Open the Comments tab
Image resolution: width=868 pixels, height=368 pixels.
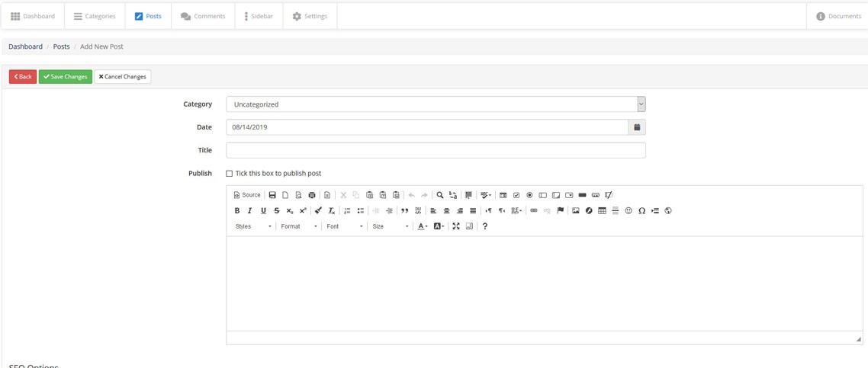[x=203, y=16]
